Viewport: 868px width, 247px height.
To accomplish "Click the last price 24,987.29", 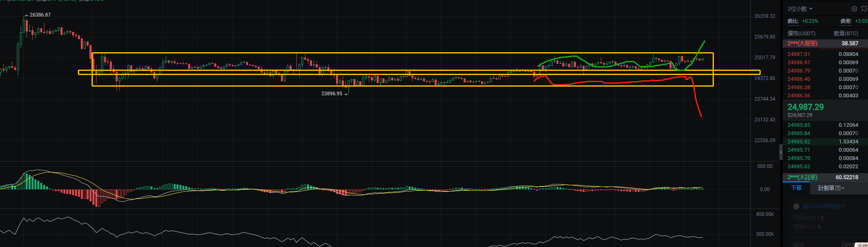I will [805, 107].
